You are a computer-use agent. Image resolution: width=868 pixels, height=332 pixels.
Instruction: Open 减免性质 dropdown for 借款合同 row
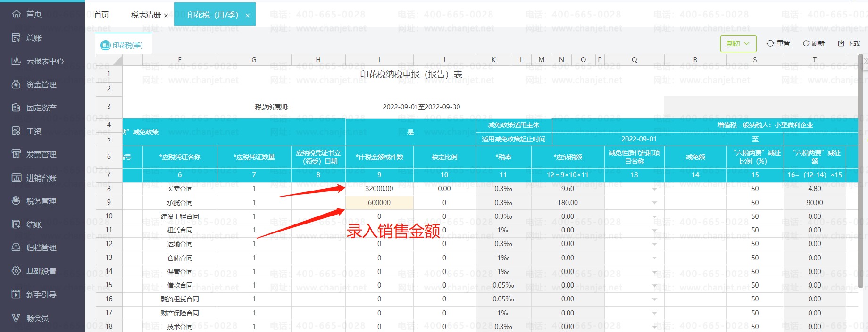(654, 286)
